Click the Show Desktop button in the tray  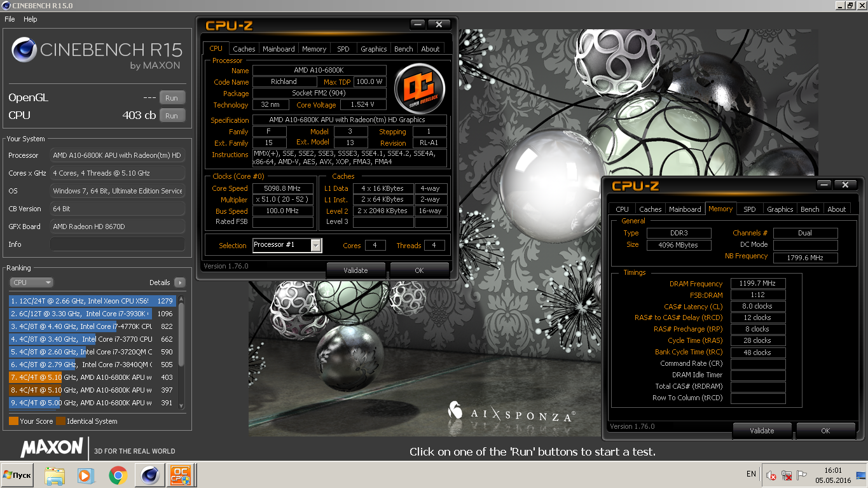click(x=862, y=475)
